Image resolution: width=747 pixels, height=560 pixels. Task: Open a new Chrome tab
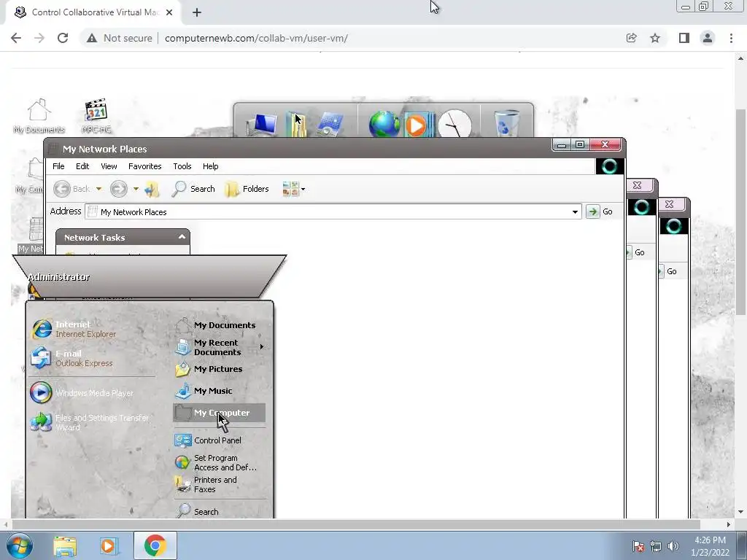click(197, 12)
